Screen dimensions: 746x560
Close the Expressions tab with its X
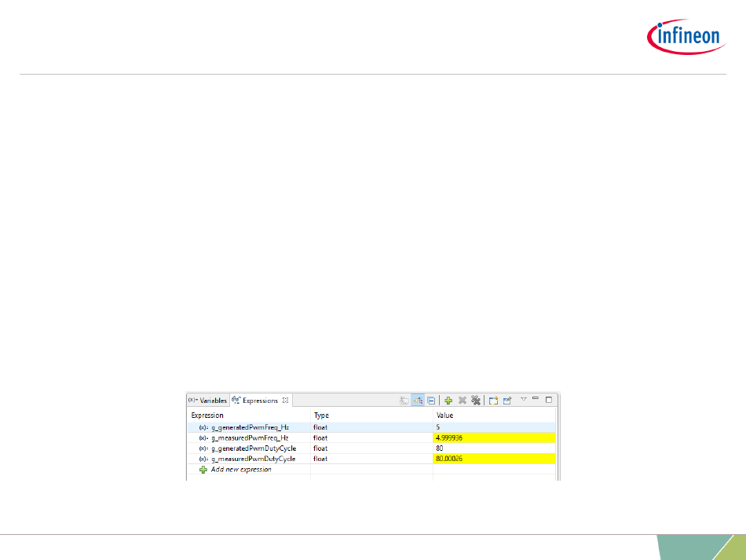pyautogui.click(x=286, y=401)
